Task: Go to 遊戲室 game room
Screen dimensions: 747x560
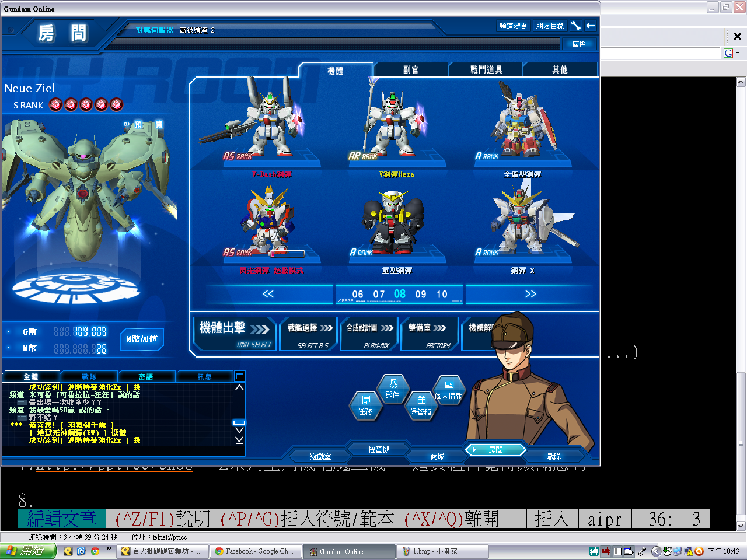Action: click(320, 457)
